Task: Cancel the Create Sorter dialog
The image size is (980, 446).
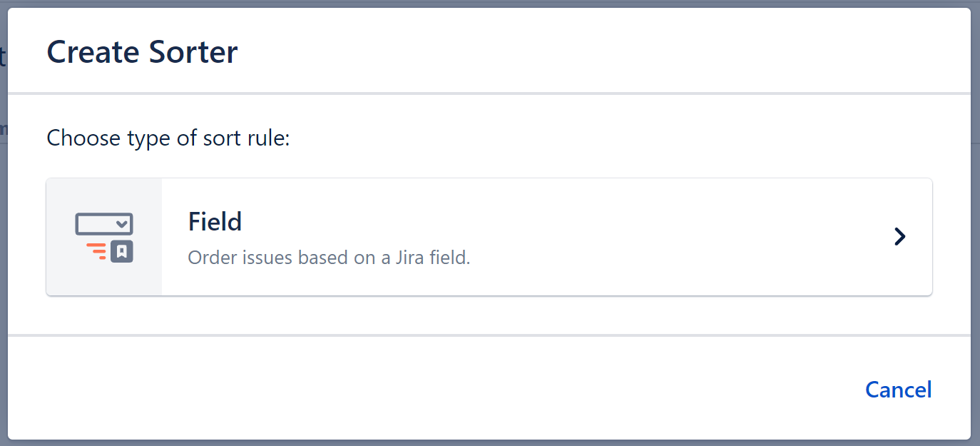Action: point(898,390)
